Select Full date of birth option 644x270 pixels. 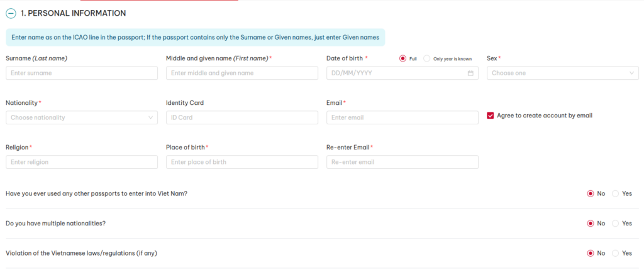point(402,58)
